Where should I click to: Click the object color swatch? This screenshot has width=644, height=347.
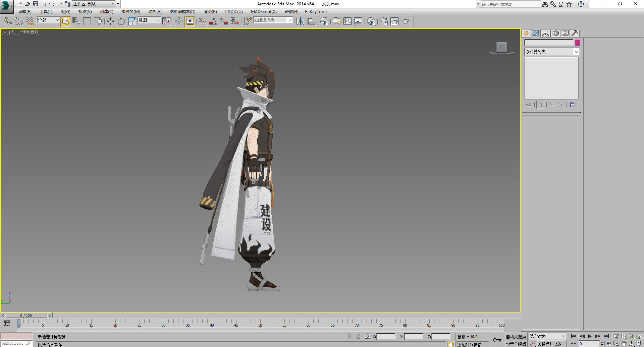577,43
